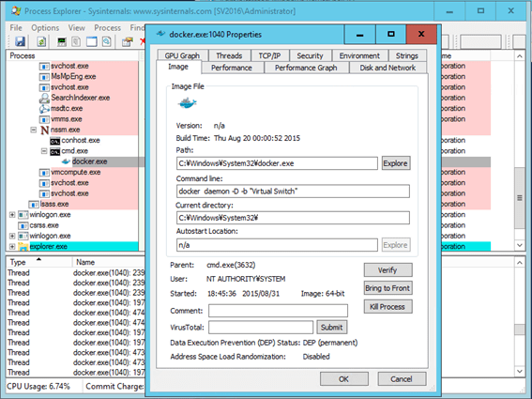Submit to VirusTotal with Submit button

(331, 327)
